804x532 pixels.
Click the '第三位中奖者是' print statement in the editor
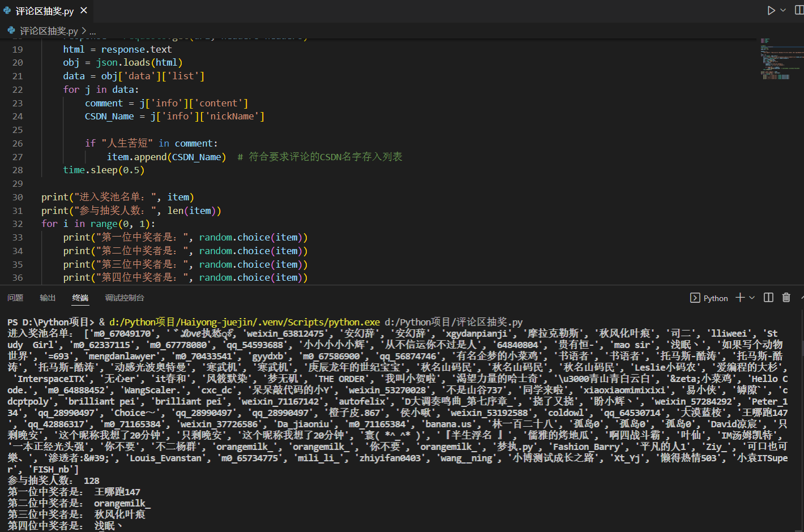pyautogui.click(x=185, y=264)
